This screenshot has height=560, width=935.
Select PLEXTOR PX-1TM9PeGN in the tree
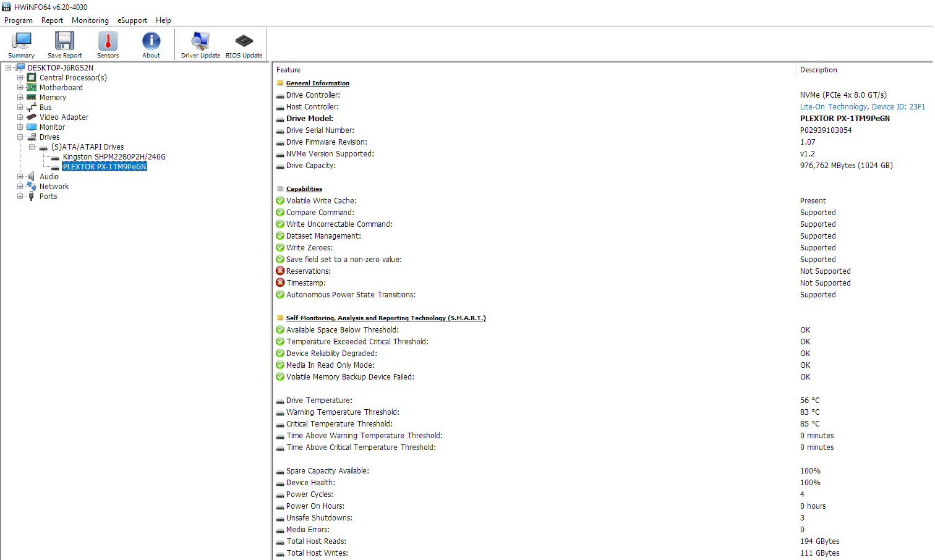pos(105,167)
